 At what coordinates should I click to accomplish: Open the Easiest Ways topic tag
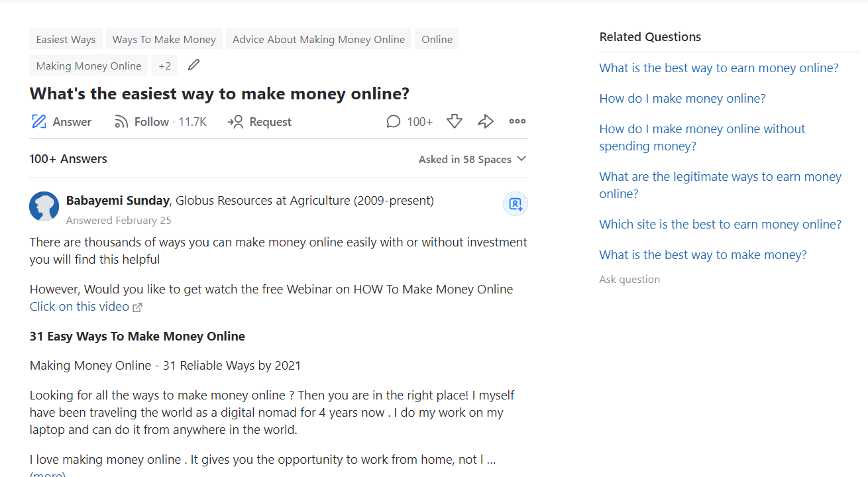pyautogui.click(x=66, y=39)
